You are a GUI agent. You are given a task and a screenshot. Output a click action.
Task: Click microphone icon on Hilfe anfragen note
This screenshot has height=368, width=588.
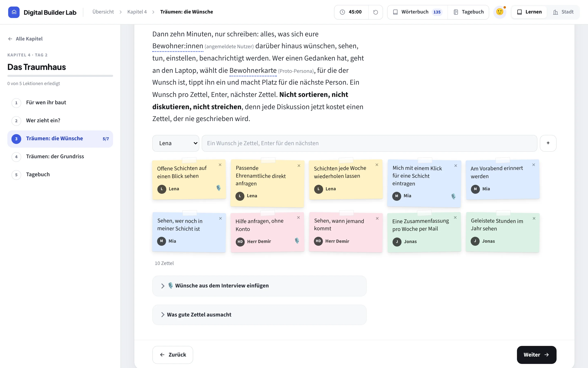coord(297,241)
